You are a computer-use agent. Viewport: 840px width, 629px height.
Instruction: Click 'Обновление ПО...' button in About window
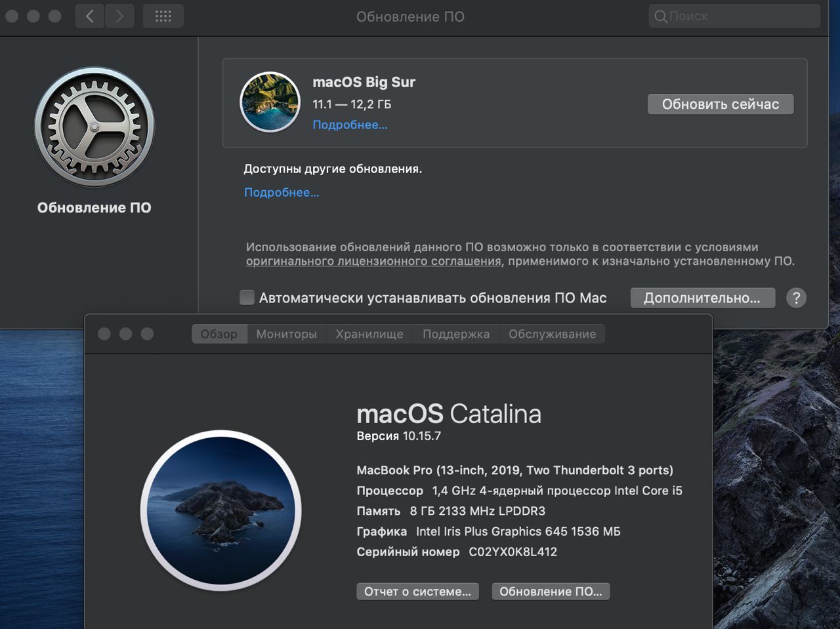coord(551,592)
